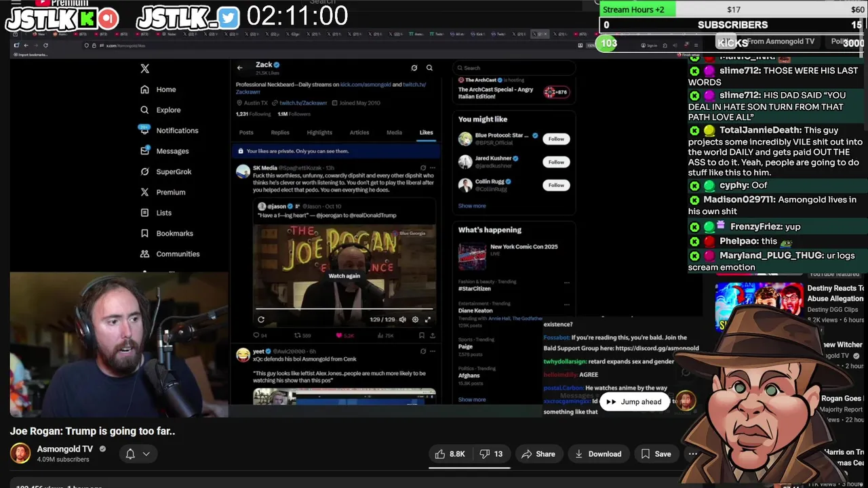Click profile search magnifier icon
The image size is (868, 488).
[429, 68]
